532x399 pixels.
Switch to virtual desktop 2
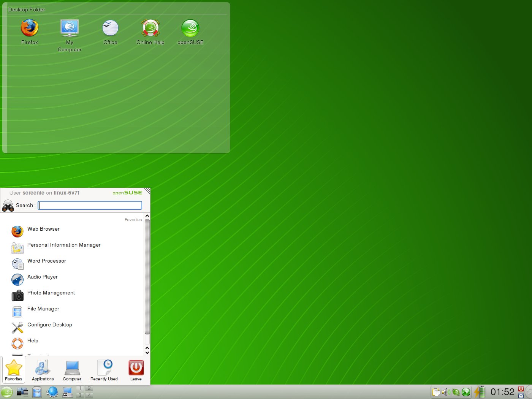[89, 388]
